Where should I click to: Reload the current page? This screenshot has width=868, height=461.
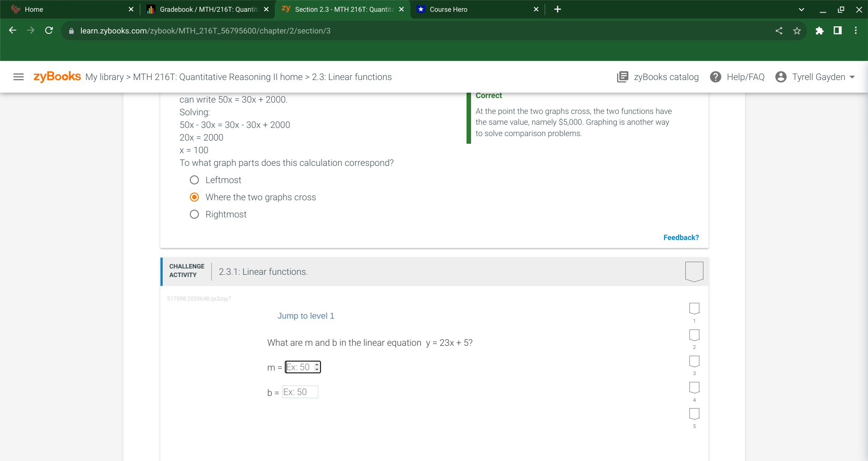tap(49, 30)
